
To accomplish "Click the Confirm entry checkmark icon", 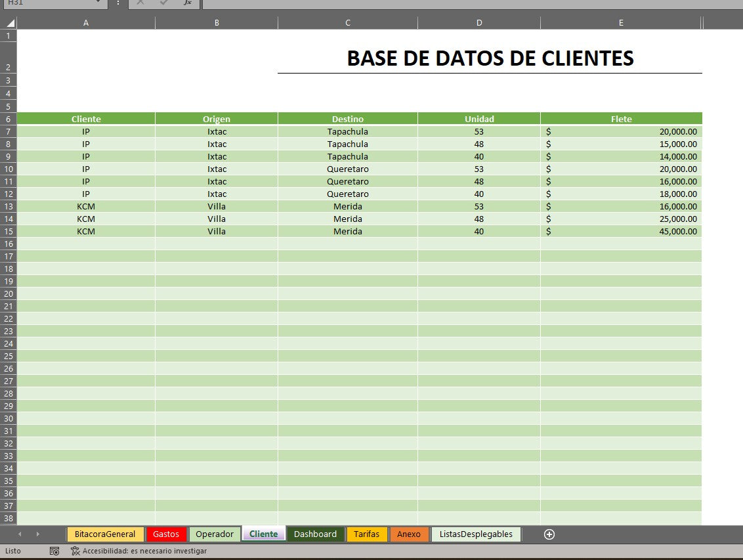I will (x=164, y=3).
